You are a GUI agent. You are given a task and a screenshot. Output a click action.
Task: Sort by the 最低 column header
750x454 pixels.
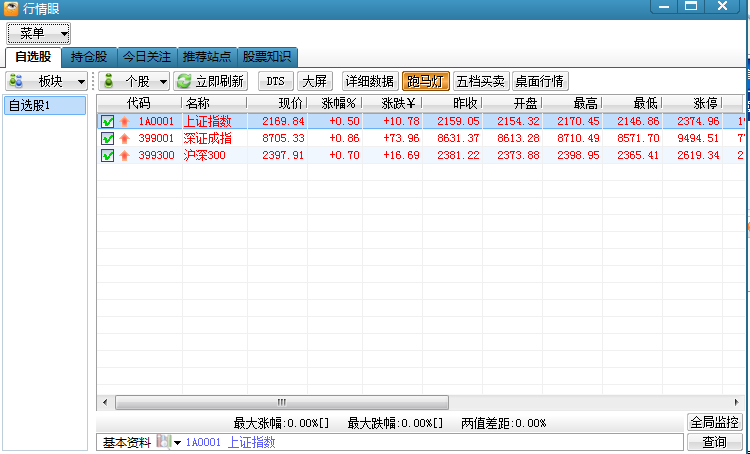pos(632,103)
